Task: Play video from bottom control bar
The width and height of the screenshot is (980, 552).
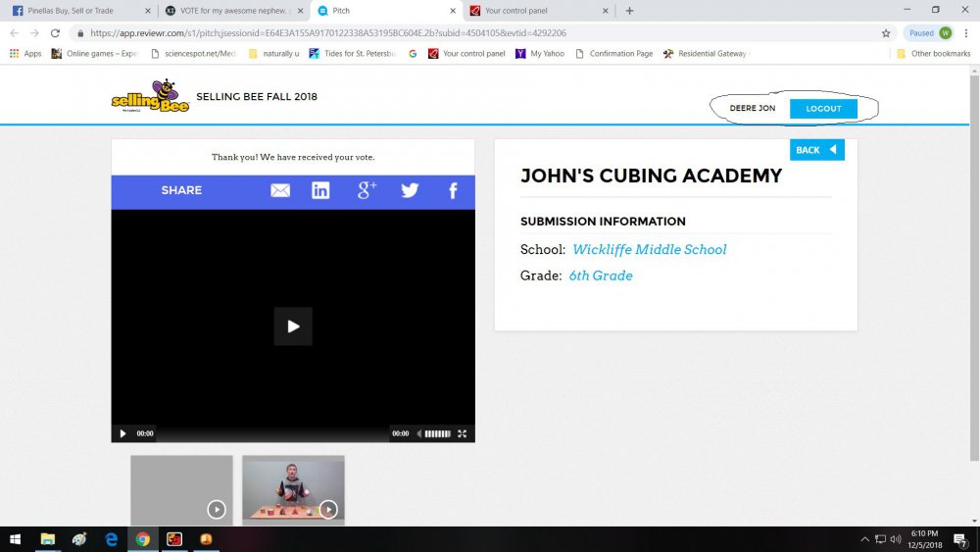Action: [122, 433]
